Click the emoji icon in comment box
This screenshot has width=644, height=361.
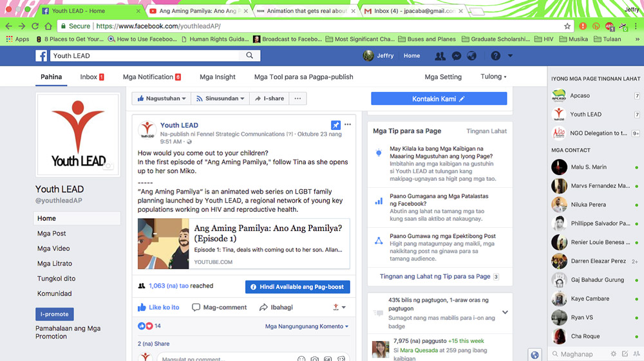(x=301, y=359)
